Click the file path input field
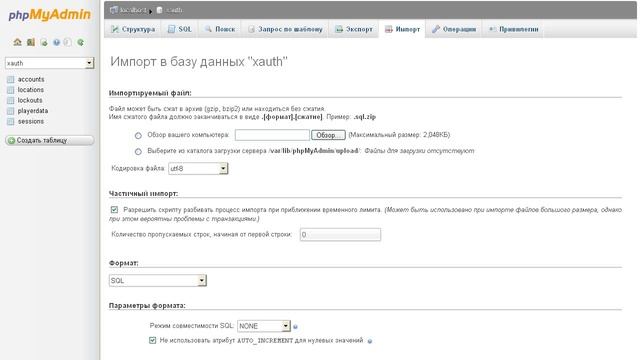640x360 pixels. [x=272, y=135]
